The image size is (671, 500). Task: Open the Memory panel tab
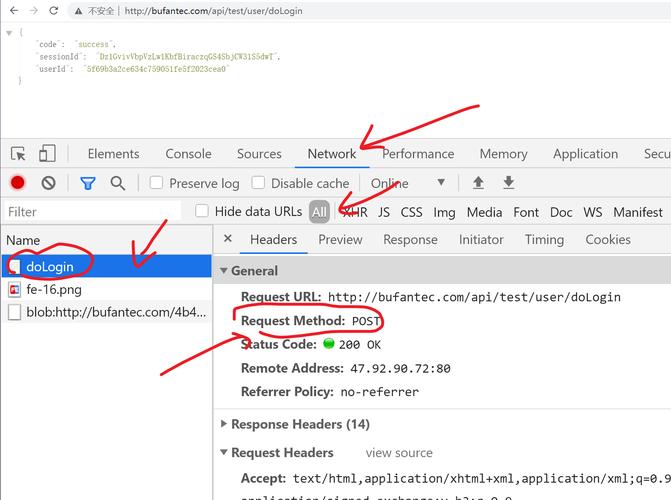[503, 154]
